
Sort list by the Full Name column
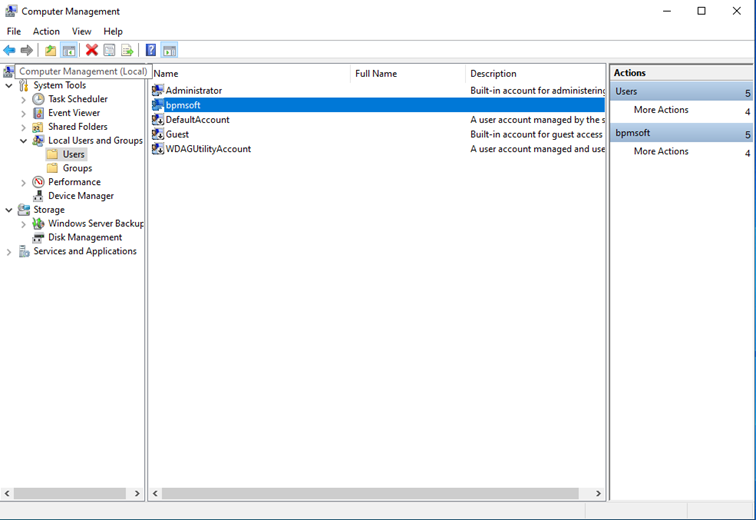(x=408, y=74)
